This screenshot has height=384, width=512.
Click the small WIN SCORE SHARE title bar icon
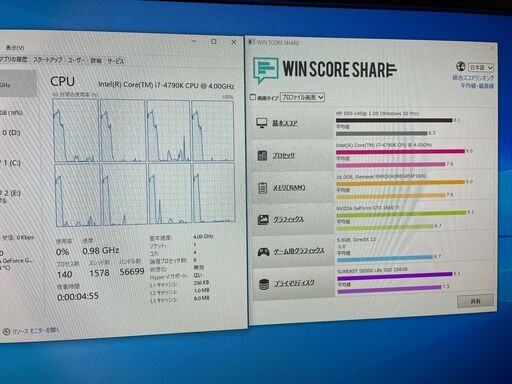click(252, 42)
